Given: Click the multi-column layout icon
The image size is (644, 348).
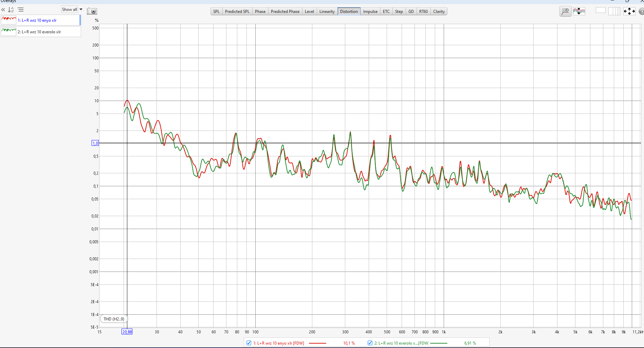Looking at the screenshot, I should click(614, 11).
